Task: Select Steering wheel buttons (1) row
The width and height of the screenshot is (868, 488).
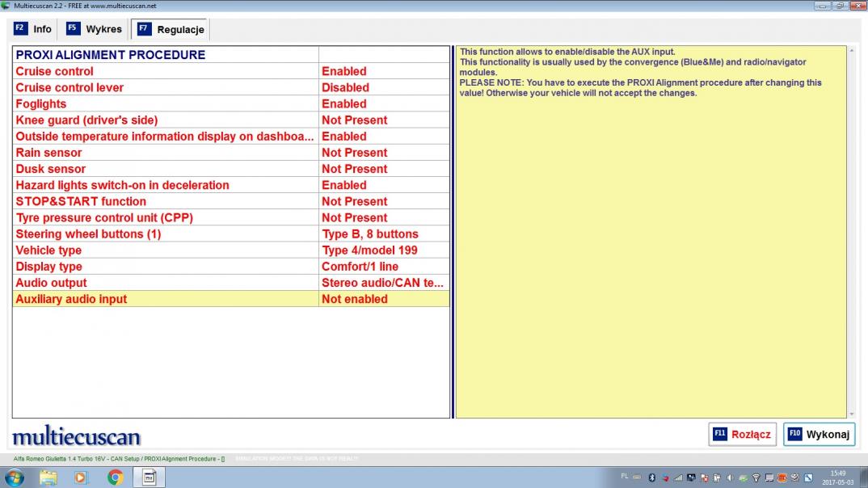Action: point(231,234)
